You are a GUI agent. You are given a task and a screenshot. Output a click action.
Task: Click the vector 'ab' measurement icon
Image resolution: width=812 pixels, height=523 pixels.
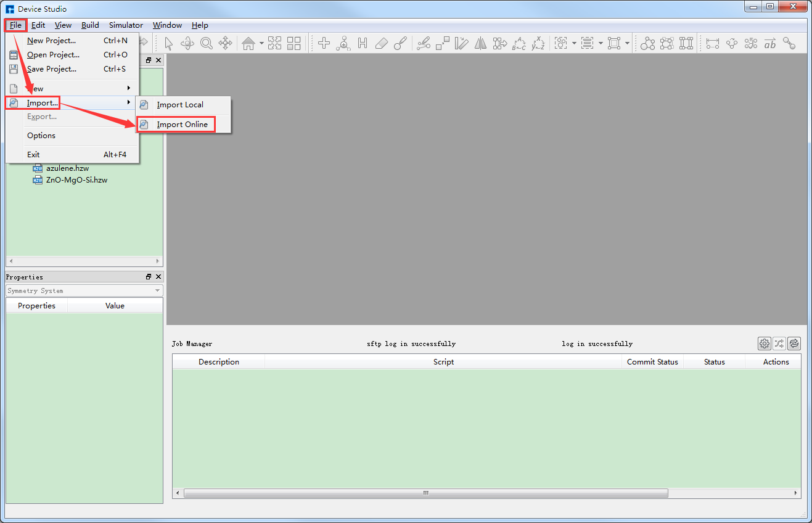point(770,43)
